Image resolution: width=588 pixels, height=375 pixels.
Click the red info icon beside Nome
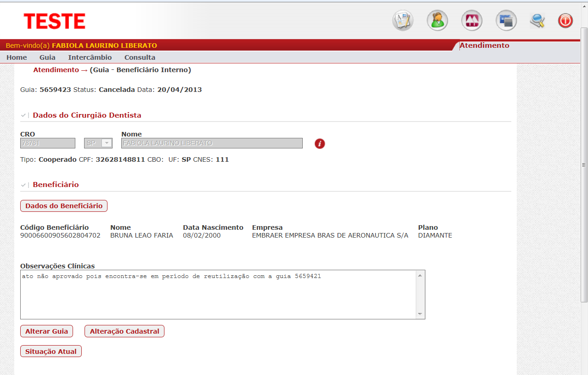click(x=320, y=144)
